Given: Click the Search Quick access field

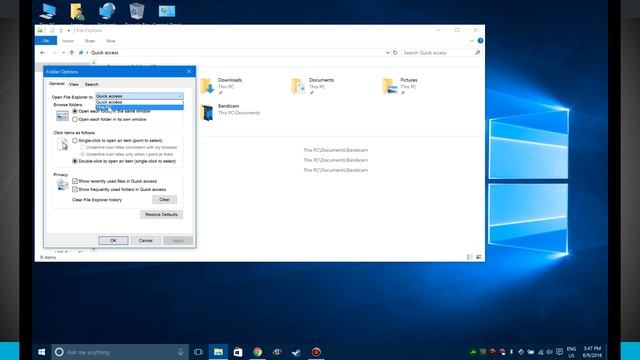Looking at the screenshot, I should point(438,53).
